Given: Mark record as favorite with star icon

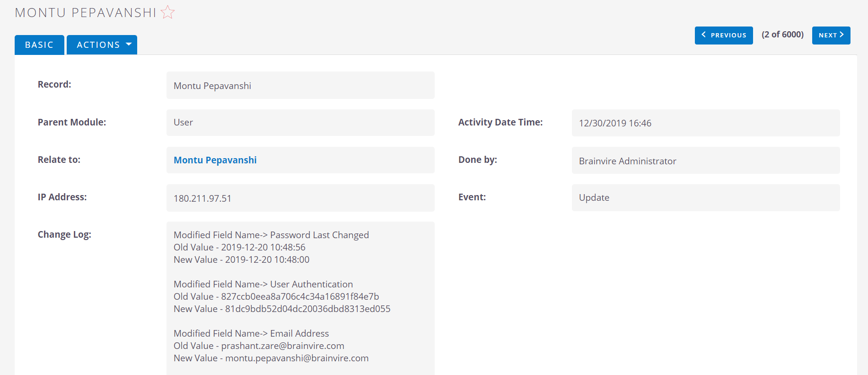Looking at the screenshot, I should [x=167, y=12].
